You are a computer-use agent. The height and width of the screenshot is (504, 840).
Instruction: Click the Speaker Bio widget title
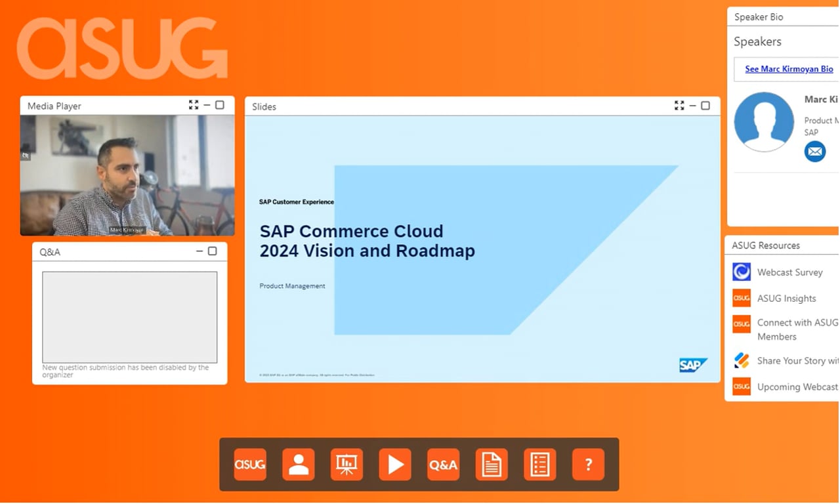[x=759, y=17]
